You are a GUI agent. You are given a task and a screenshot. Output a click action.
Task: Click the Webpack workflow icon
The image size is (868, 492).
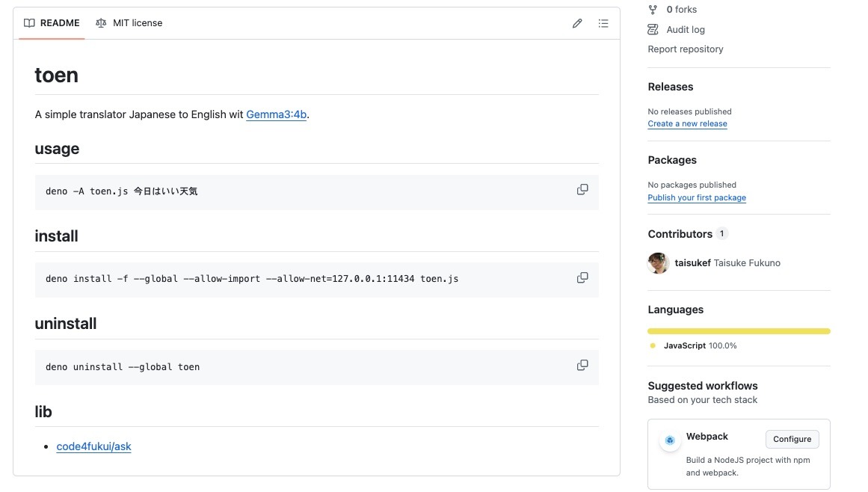[670, 440]
